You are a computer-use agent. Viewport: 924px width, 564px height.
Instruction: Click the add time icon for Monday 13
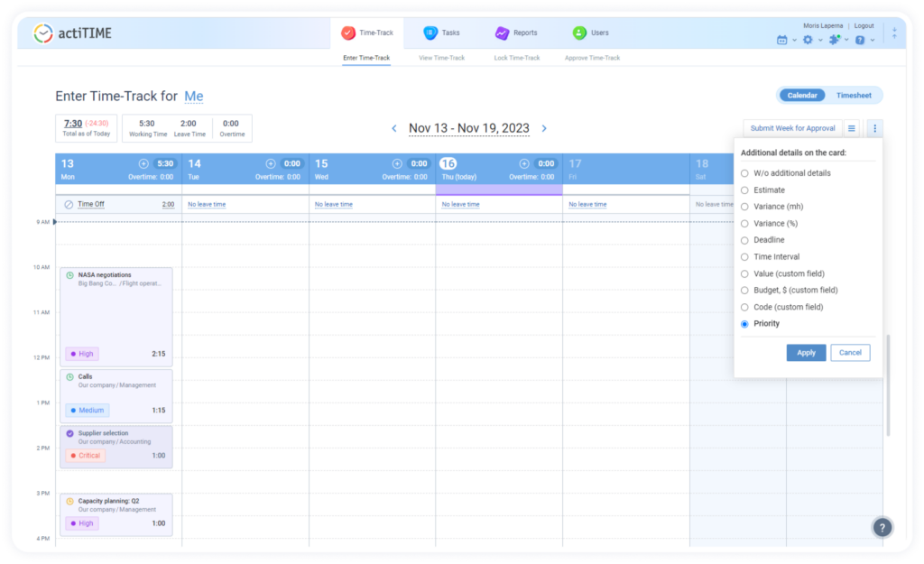pos(143,163)
